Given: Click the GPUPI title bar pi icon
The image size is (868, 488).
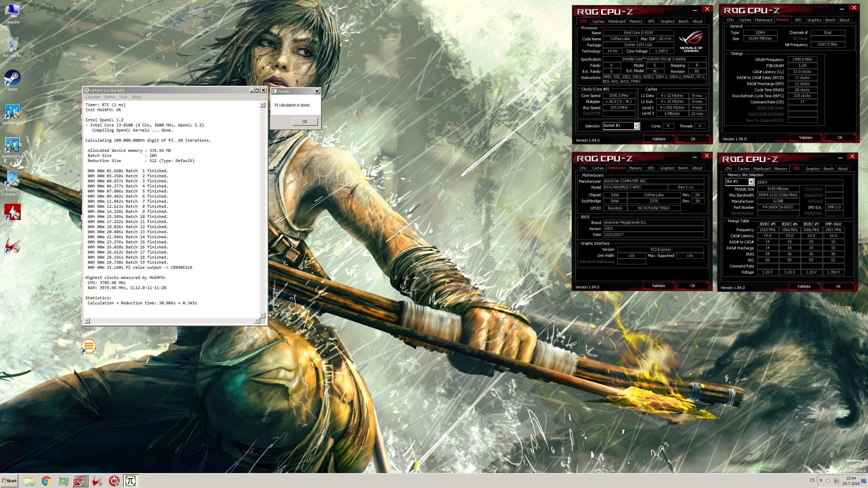Looking at the screenshot, I should (x=87, y=90).
